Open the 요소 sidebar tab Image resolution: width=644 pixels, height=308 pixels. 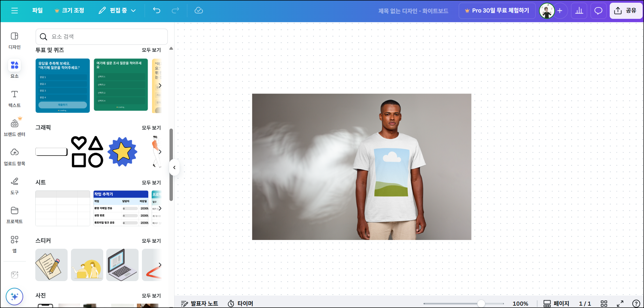tap(14, 69)
